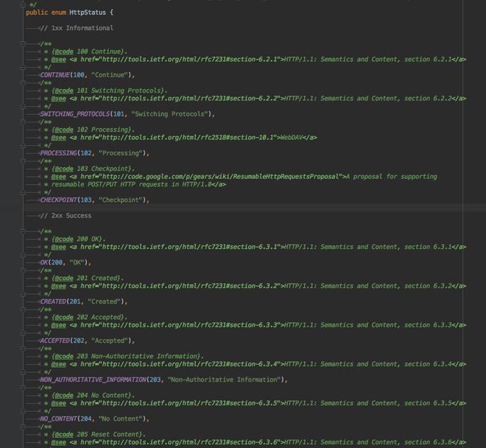Image resolution: width=486 pixels, height=448 pixels.
Task: Click the NO_CONTENT enum constant
Action: click(x=59, y=419)
